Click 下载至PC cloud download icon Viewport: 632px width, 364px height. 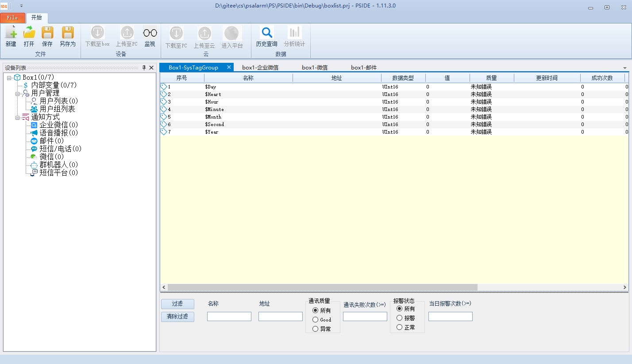176,33
